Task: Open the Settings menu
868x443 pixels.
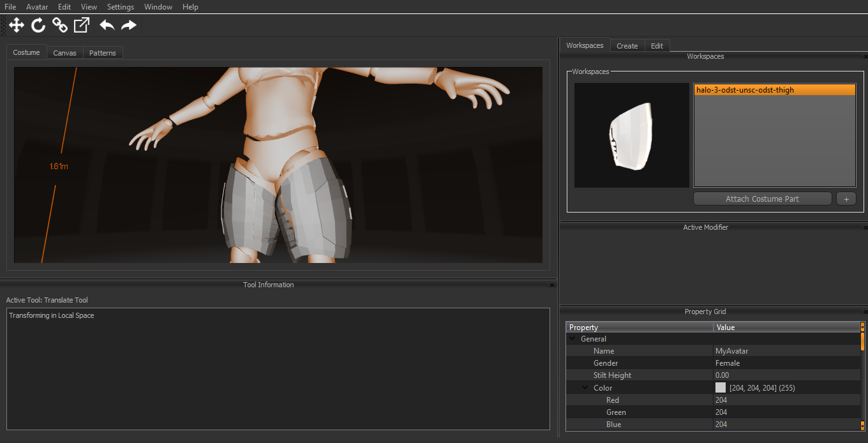Action: coord(121,7)
